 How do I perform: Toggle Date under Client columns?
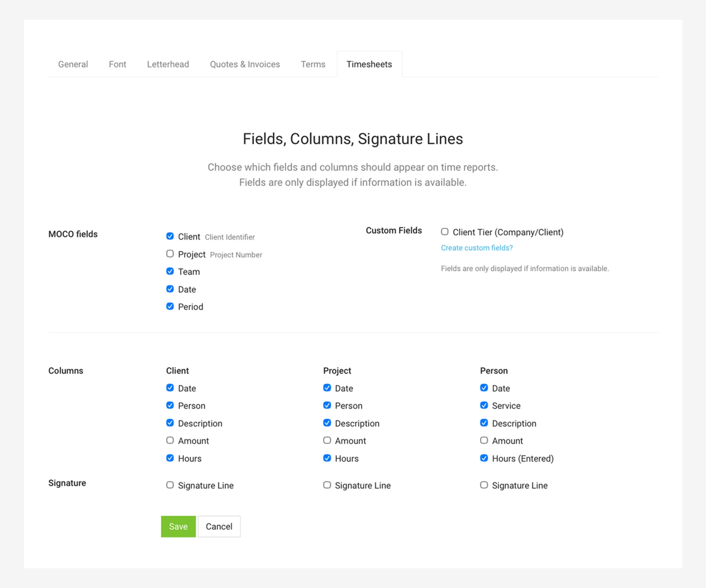[170, 388]
